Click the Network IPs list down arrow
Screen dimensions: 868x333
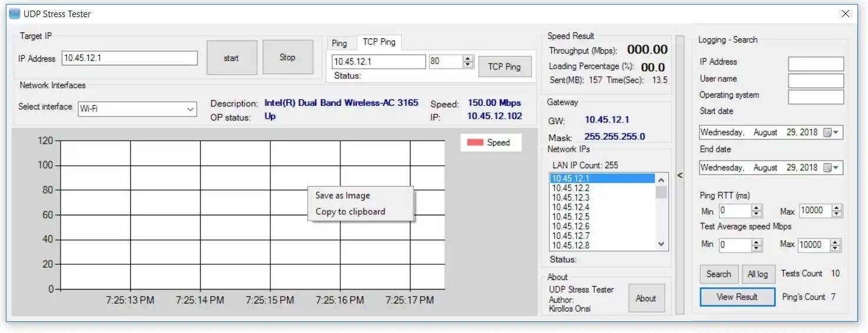(661, 244)
